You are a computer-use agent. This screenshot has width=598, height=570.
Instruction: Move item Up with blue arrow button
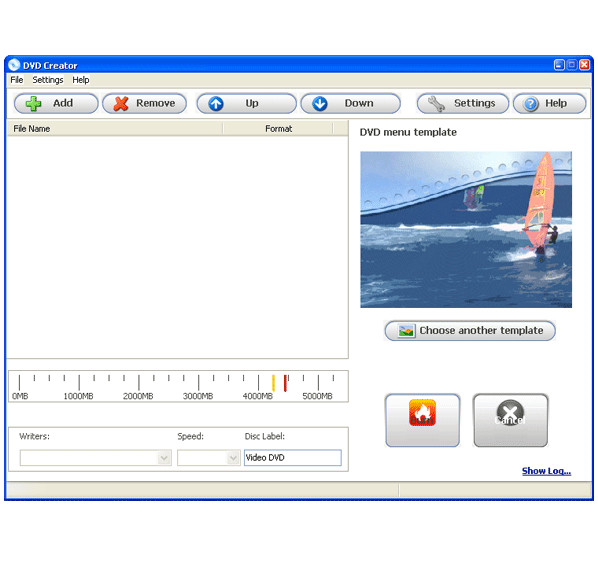point(246,103)
